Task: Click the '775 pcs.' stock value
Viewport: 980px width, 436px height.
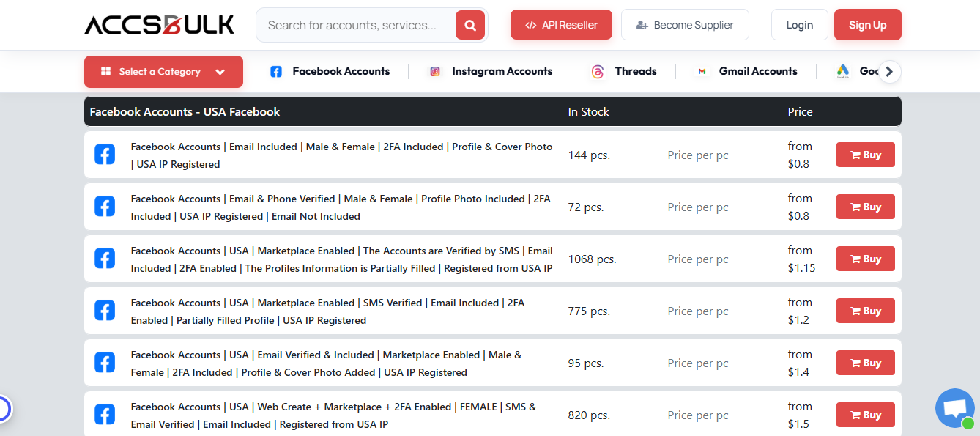Action: click(589, 311)
